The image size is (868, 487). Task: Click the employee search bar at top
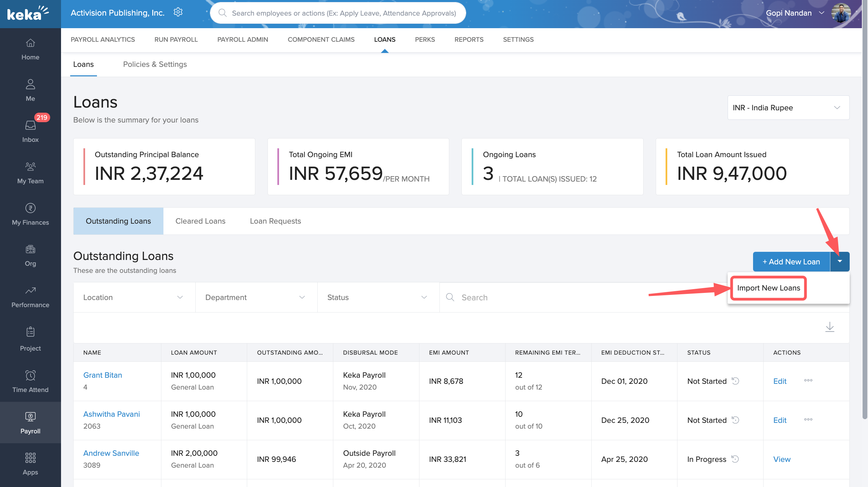343,13
